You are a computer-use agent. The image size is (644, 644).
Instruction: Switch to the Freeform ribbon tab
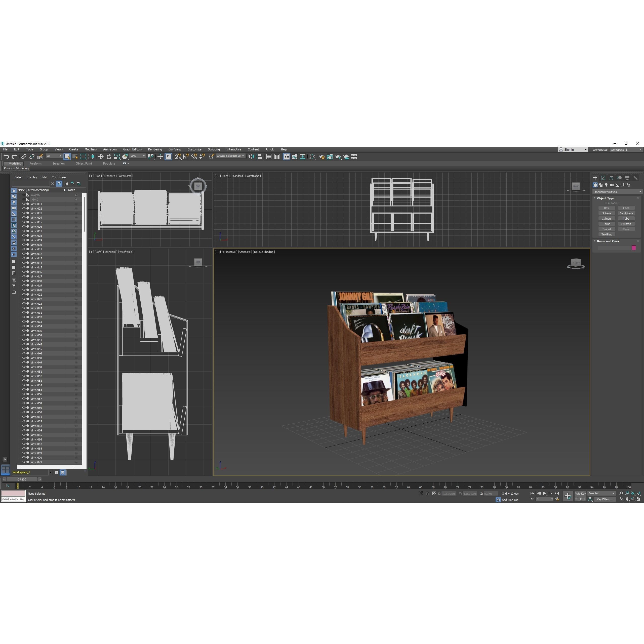(36, 163)
